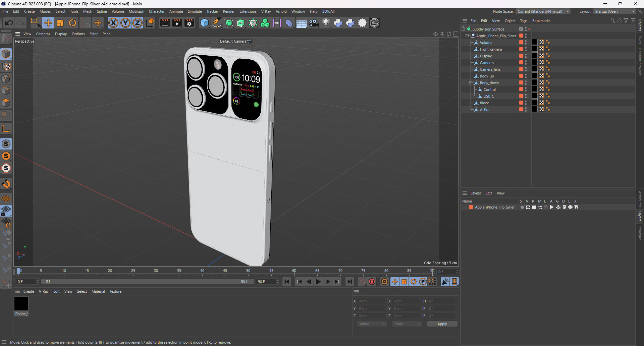The height and width of the screenshot is (346, 644).
Task: Open Edit Render Settings gear clapperboard
Action: coord(189,23)
